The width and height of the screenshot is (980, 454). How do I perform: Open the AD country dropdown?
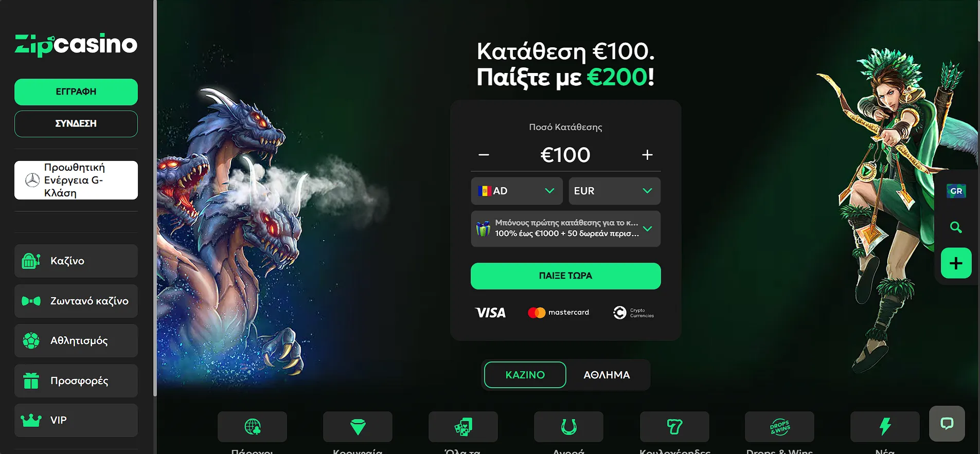click(x=516, y=191)
